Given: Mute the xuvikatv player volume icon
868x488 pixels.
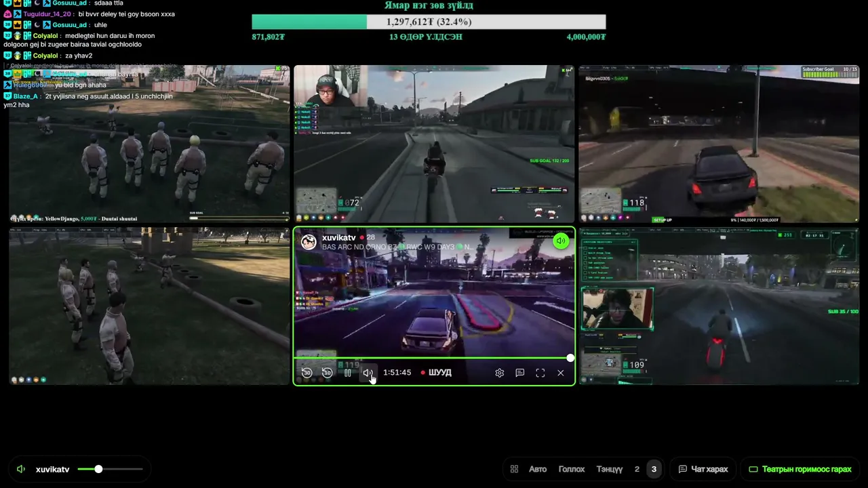Looking at the screenshot, I should click(368, 373).
